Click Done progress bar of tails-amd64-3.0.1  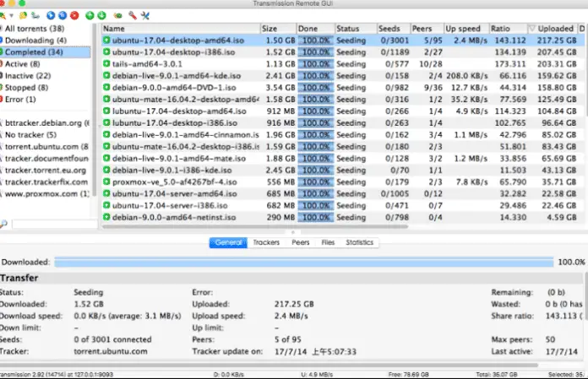316,64
